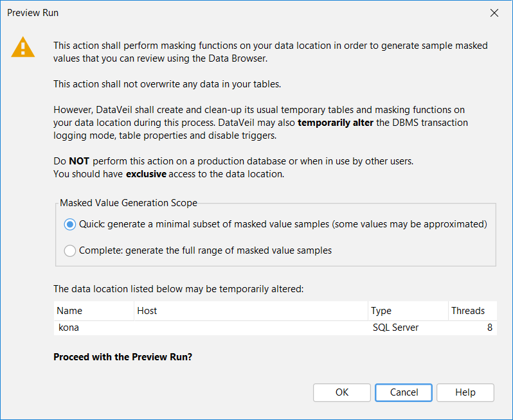This screenshot has height=420, width=513.
Task: Click the Type column header
Action: pos(408,311)
